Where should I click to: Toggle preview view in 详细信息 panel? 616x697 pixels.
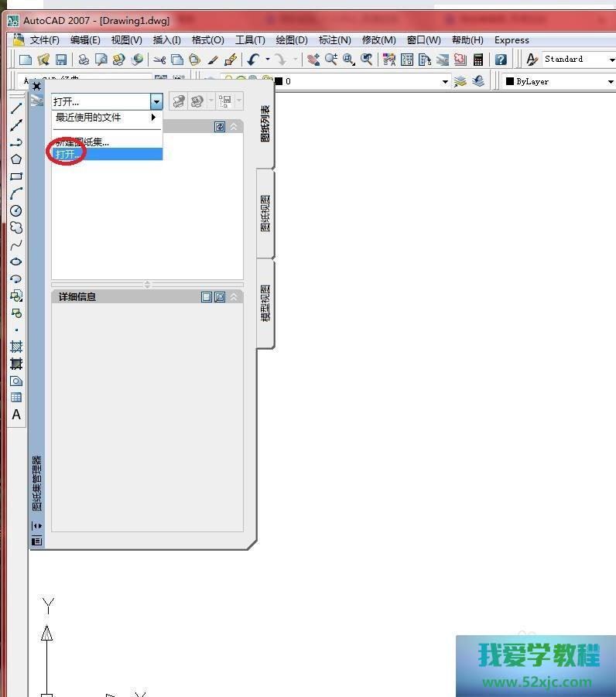coord(220,297)
